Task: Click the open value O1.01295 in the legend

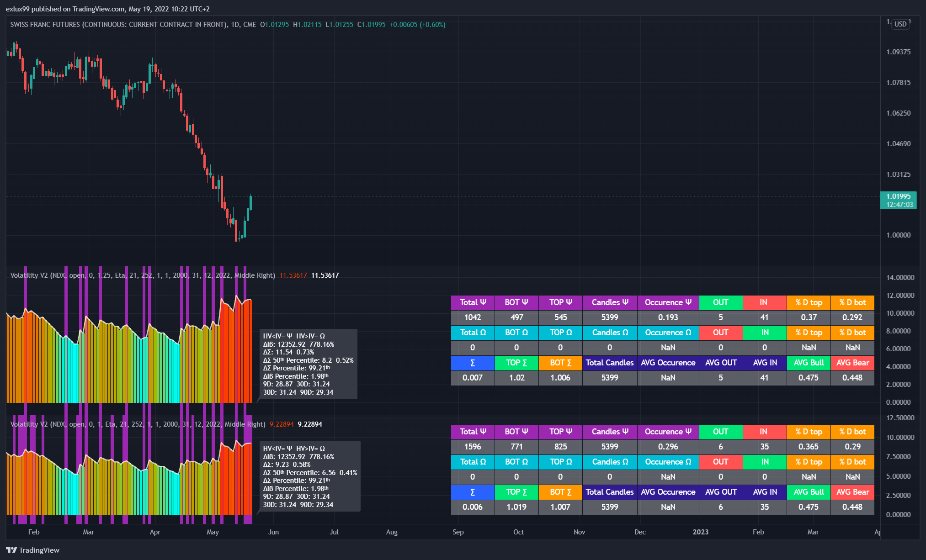Action: pyautogui.click(x=274, y=25)
